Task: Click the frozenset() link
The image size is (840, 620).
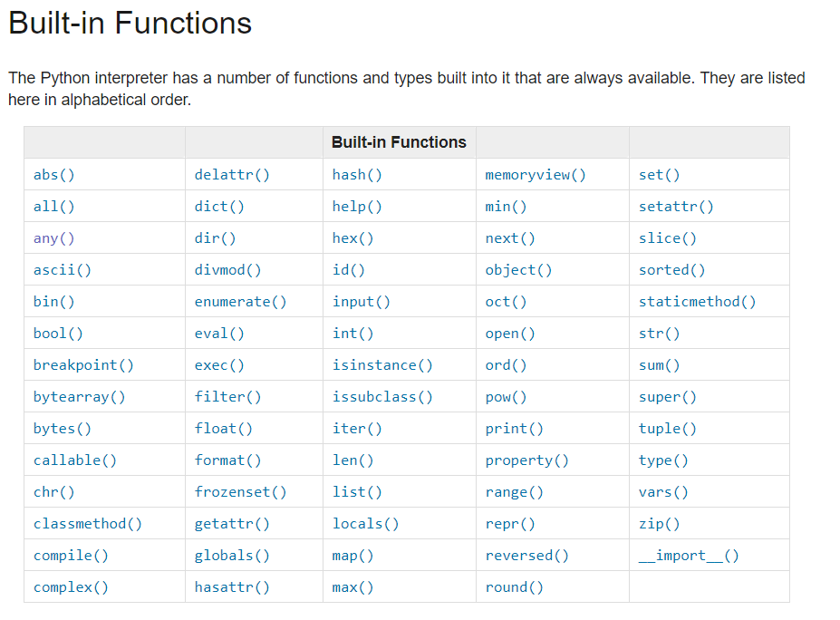Action: pyautogui.click(x=240, y=492)
